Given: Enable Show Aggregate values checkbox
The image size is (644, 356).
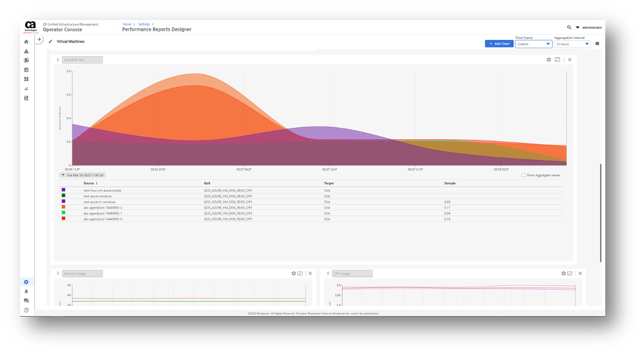Looking at the screenshot, I should click(x=523, y=175).
